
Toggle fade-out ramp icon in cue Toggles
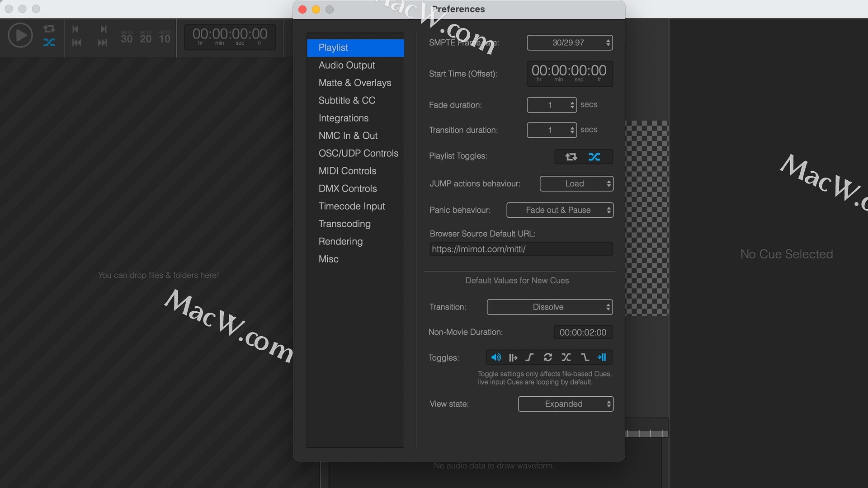[x=585, y=357]
